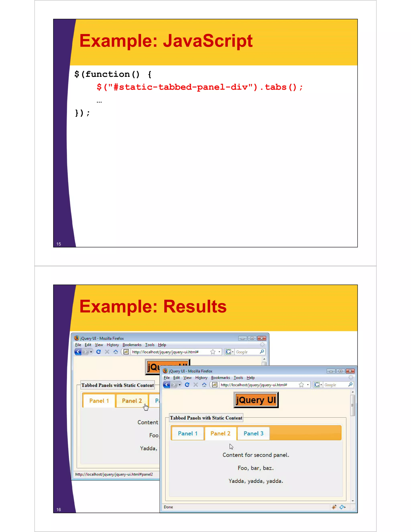
Task: Click the scroll-down arrow in the front window
Action: [x=353, y=501]
